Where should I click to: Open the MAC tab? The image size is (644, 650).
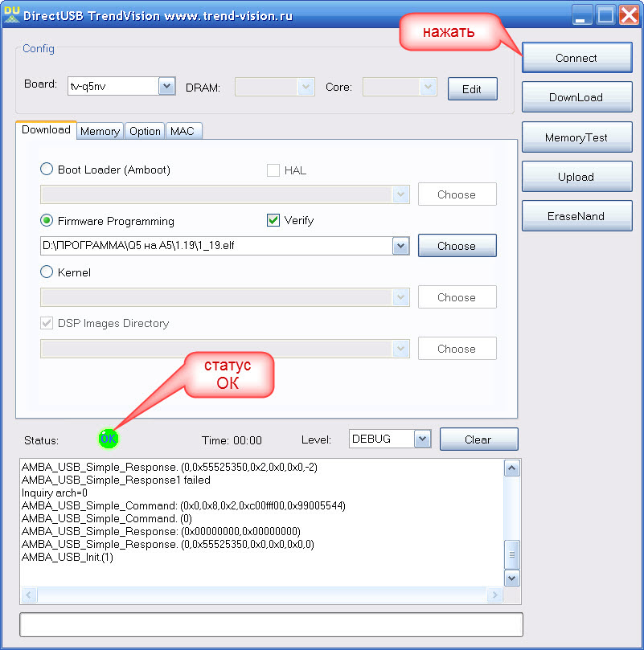(x=183, y=131)
